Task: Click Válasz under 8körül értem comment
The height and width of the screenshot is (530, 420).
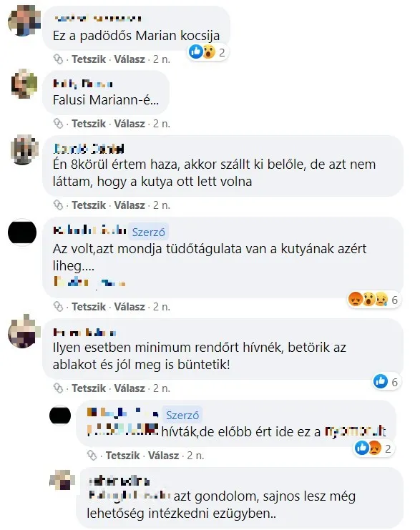Action: coord(130,205)
